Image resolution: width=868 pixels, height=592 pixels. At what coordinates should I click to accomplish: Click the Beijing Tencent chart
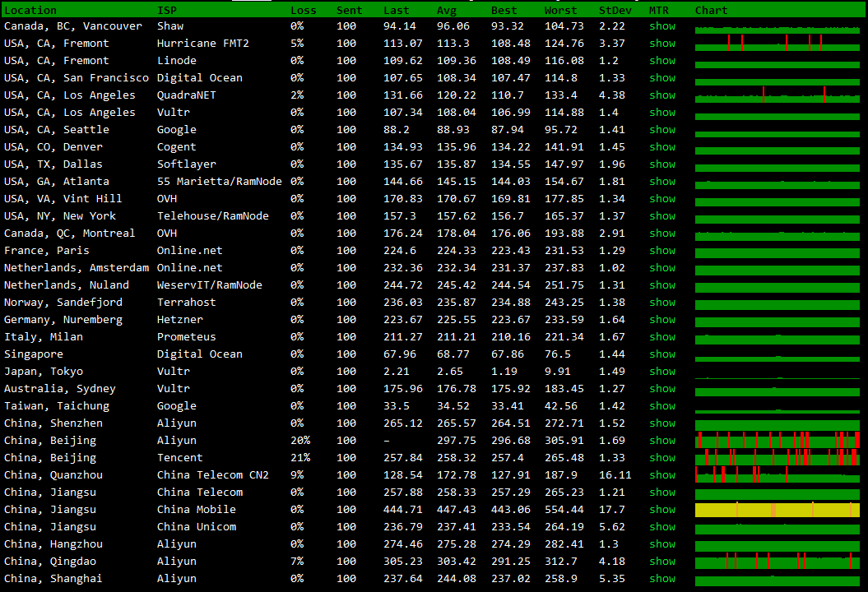777,457
